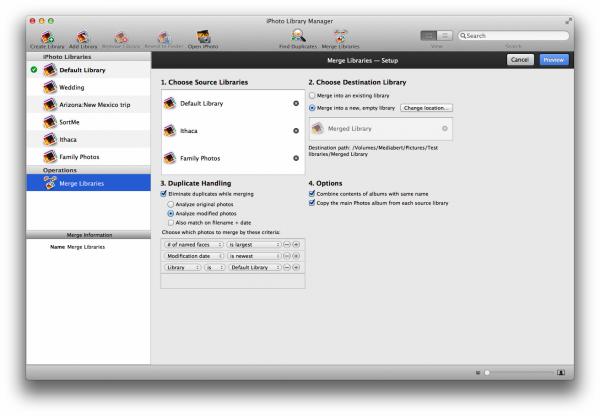Open the 'Default Library' criteria value dropdown

pyautogui.click(x=255, y=268)
